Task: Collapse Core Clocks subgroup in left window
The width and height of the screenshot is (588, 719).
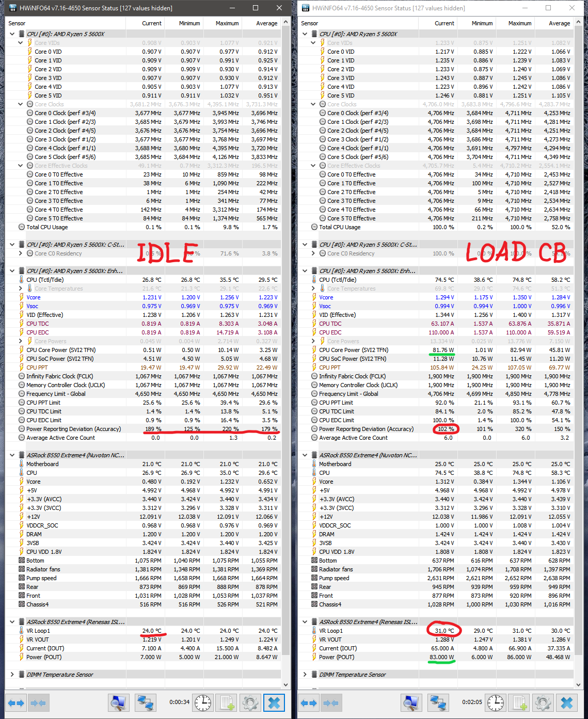Action: (x=20, y=104)
